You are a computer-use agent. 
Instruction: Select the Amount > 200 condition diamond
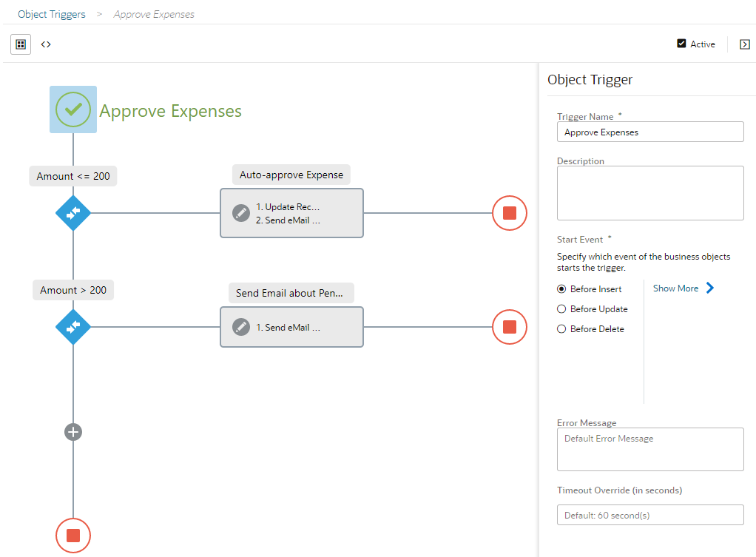point(73,327)
